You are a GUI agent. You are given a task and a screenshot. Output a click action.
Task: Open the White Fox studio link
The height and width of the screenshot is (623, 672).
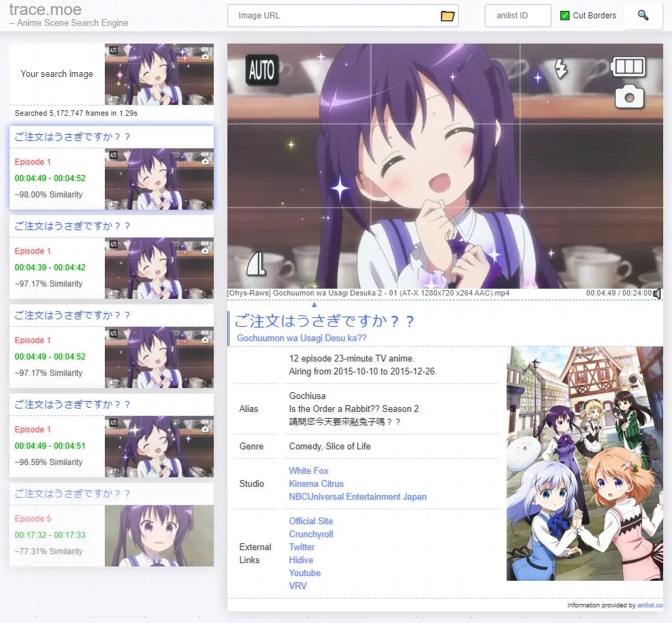[308, 470]
